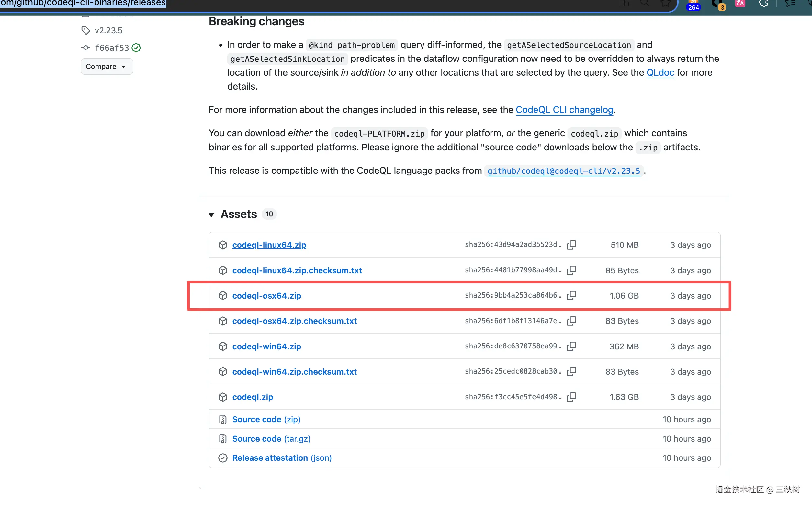Viewport: 812px width, 506px height.
Task: Click commit hash f66af53
Action: [111, 48]
